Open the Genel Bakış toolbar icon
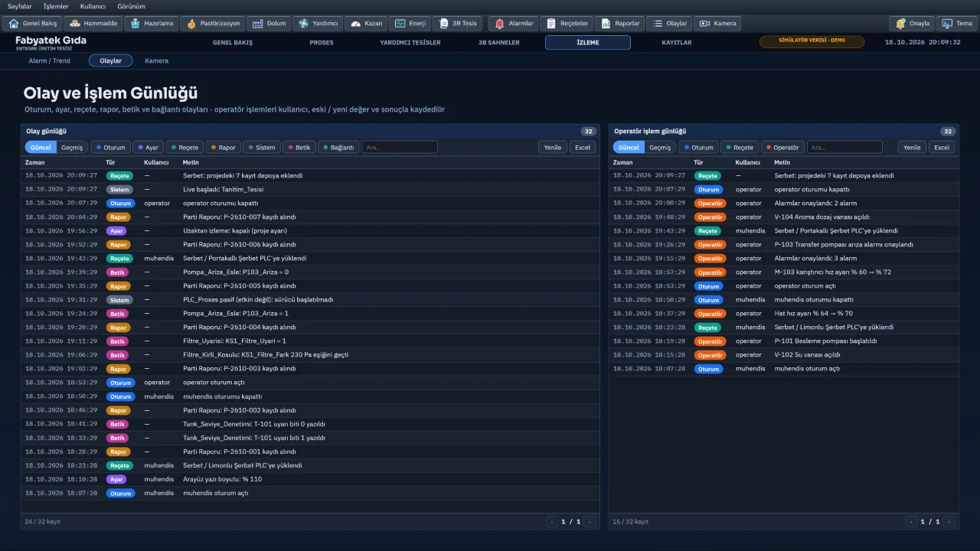 (32, 24)
